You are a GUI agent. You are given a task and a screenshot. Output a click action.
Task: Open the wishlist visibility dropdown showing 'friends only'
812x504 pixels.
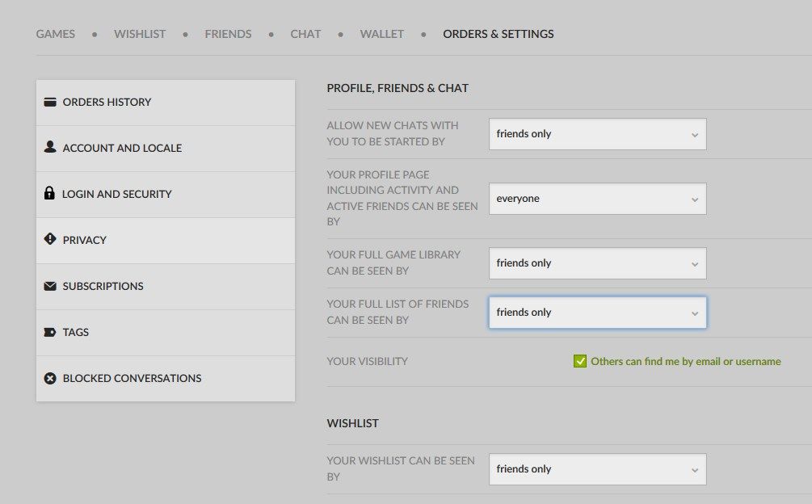(x=597, y=468)
